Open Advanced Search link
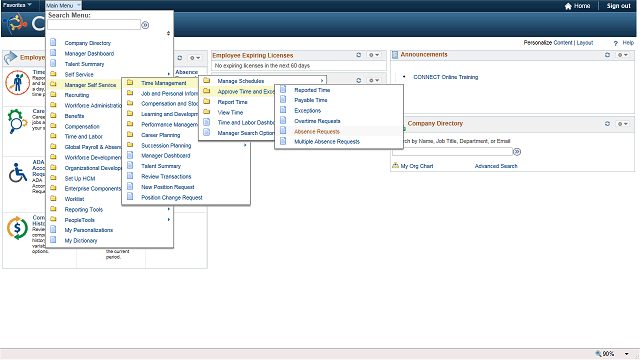 pos(496,166)
